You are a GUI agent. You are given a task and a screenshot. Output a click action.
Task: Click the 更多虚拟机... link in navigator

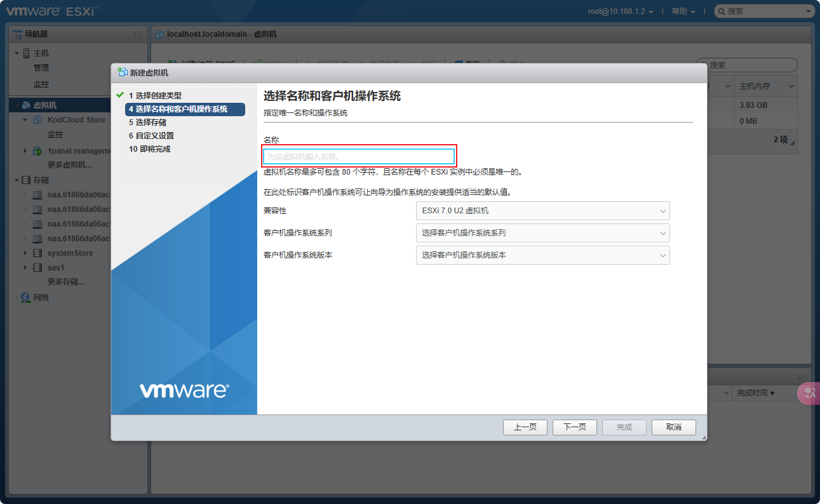tap(70, 165)
